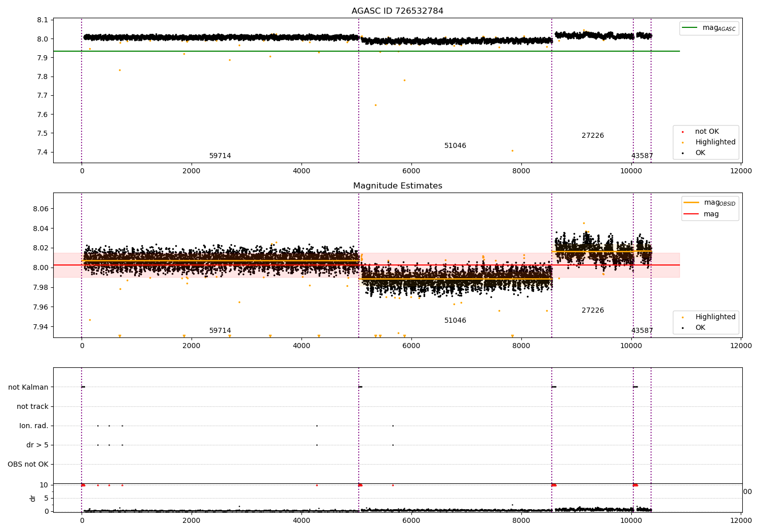Click the 7.7 tick on top plot
The height and width of the screenshot is (532, 760).
coord(43,96)
